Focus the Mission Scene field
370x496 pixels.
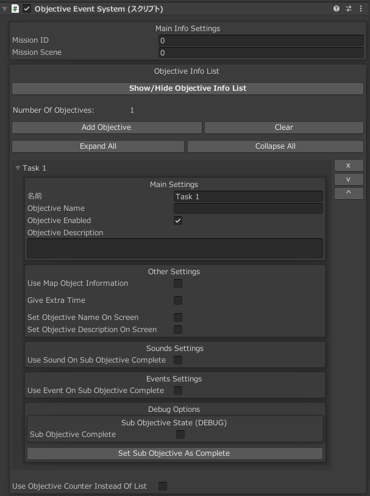point(261,53)
